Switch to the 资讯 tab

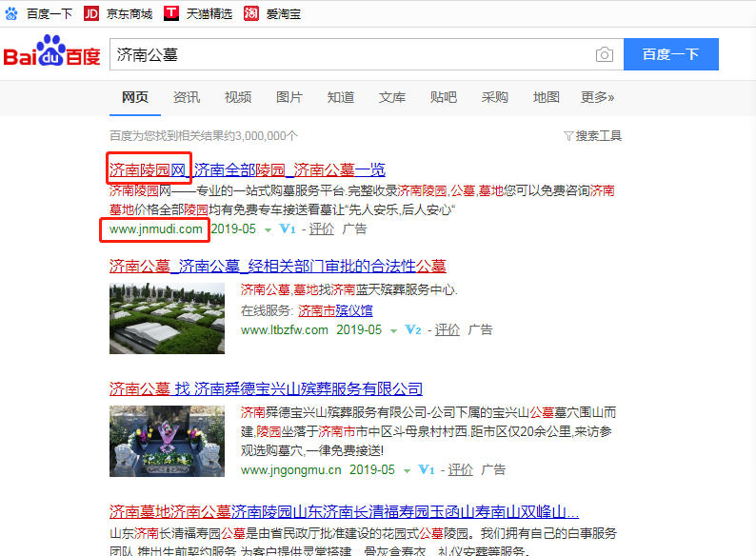(187, 97)
